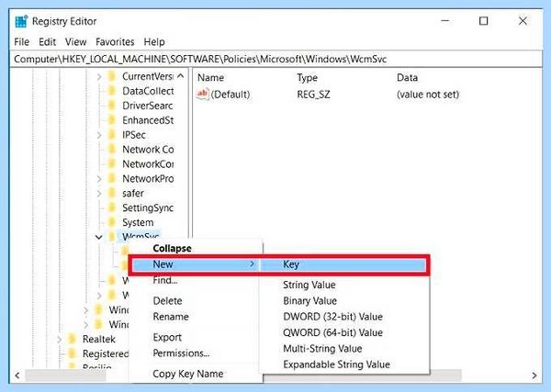
Task: Select the safer key
Action: coord(133,193)
